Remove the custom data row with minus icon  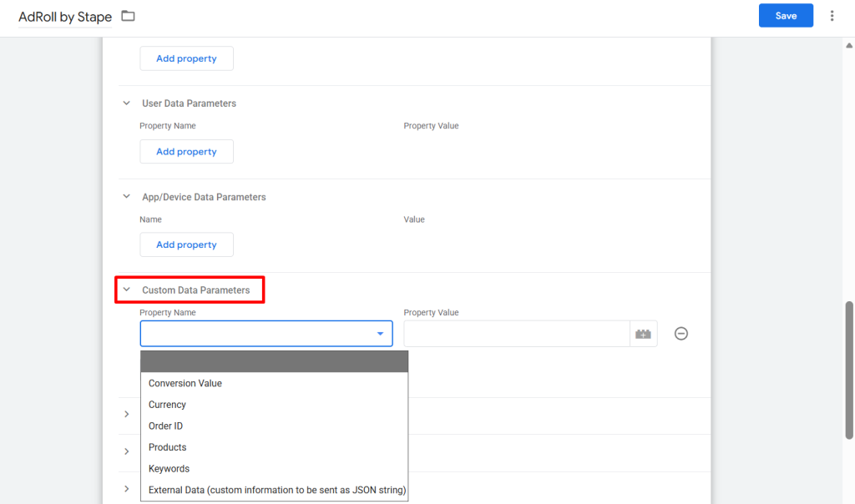[x=681, y=334]
